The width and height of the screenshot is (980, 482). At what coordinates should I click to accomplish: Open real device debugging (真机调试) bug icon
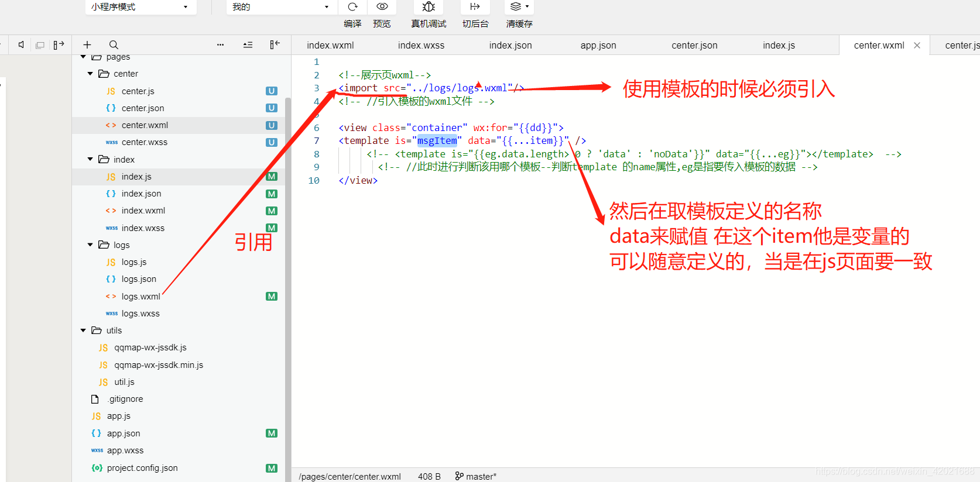coord(429,6)
